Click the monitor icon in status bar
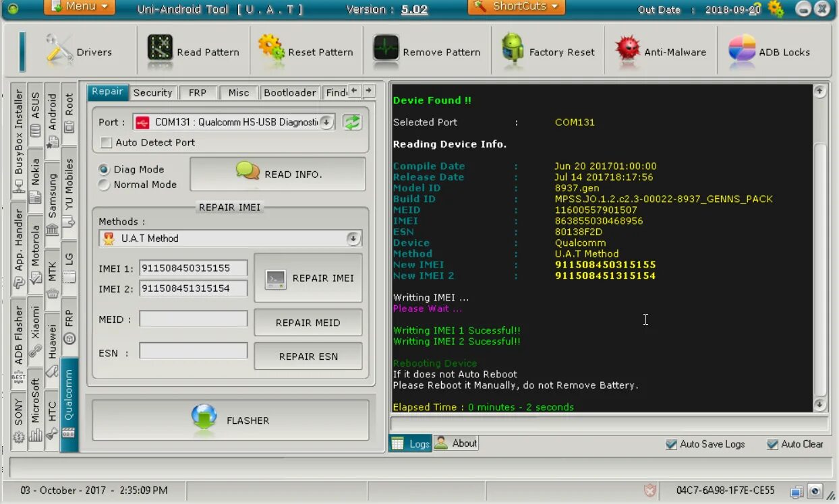Viewport: 839px width, 504px height. click(x=797, y=491)
